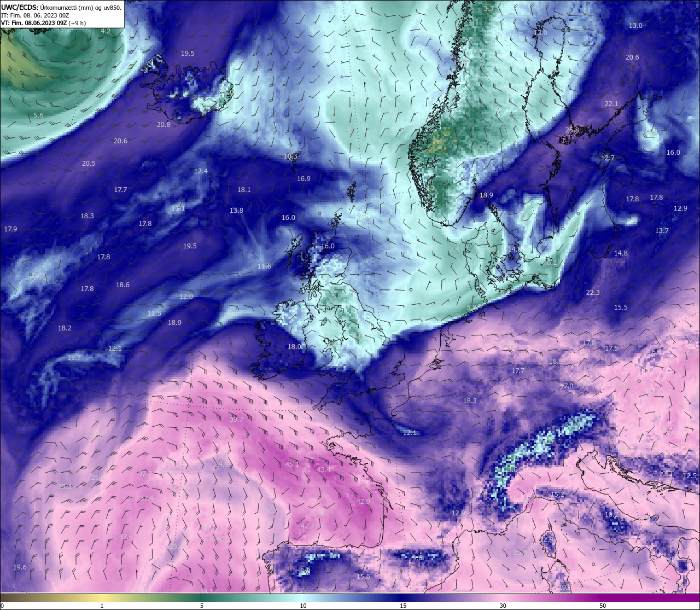This screenshot has width=700, height=610.
Task: Click the 45.1 value label
Action: 292,464
